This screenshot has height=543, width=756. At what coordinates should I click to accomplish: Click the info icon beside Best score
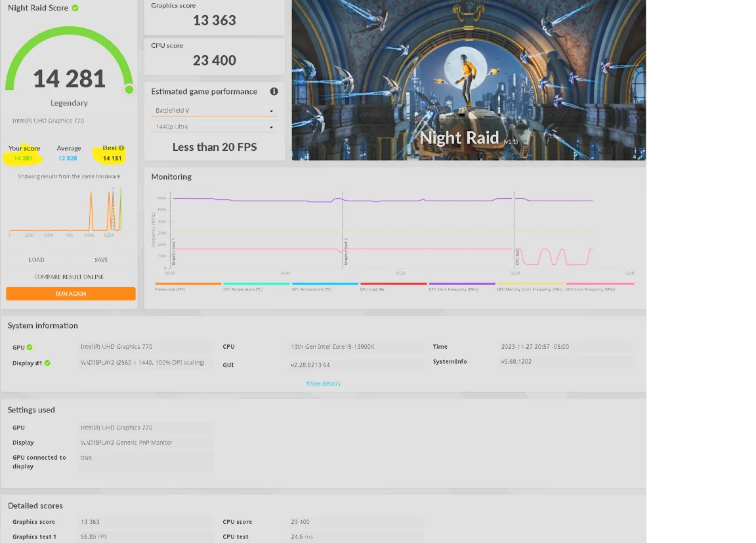(121, 148)
